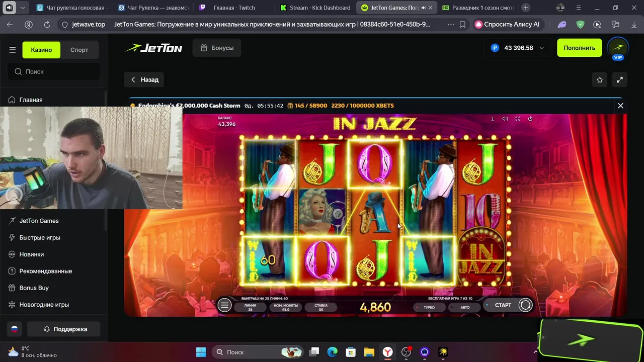Open the slot's round menu button
The width and height of the screenshot is (644, 362).
pyautogui.click(x=224, y=305)
